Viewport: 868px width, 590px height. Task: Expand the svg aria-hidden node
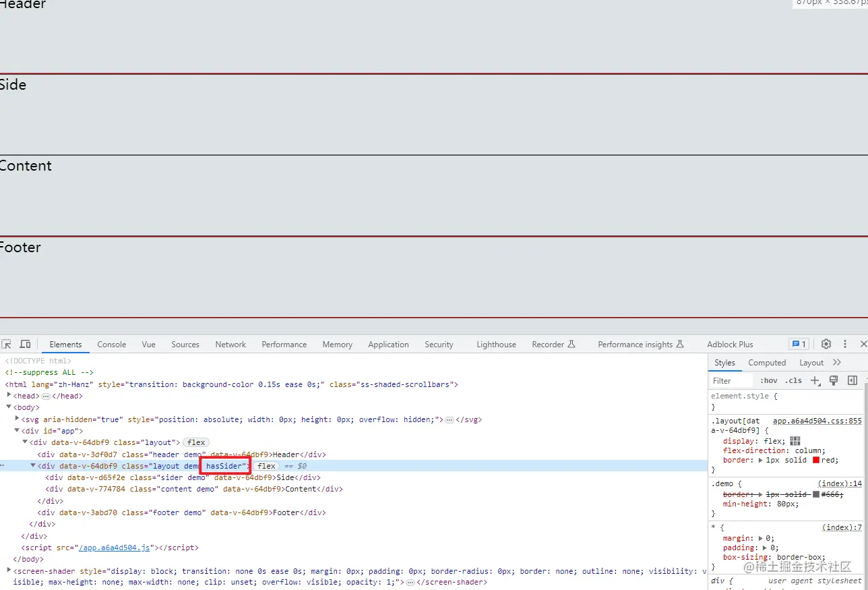[17, 419]
